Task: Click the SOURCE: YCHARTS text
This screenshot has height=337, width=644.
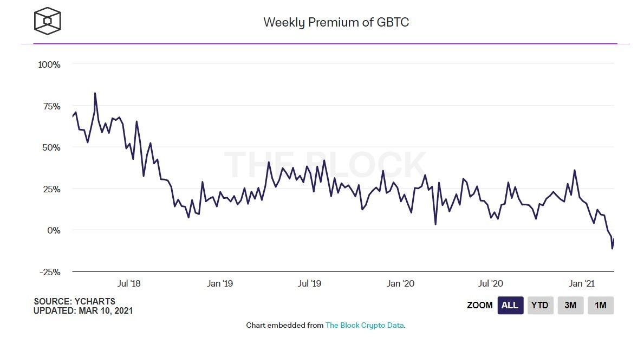Action: (74, 301)
